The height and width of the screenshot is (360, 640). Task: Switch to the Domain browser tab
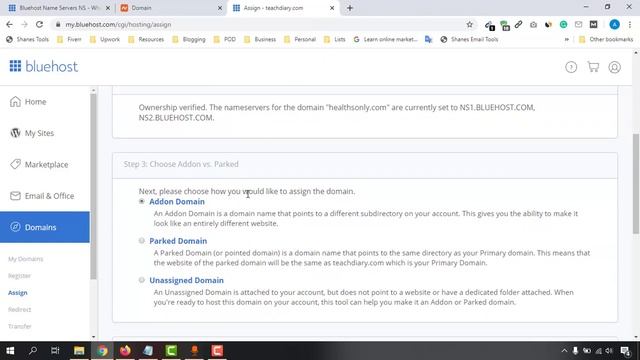click(x=170, y=8)
